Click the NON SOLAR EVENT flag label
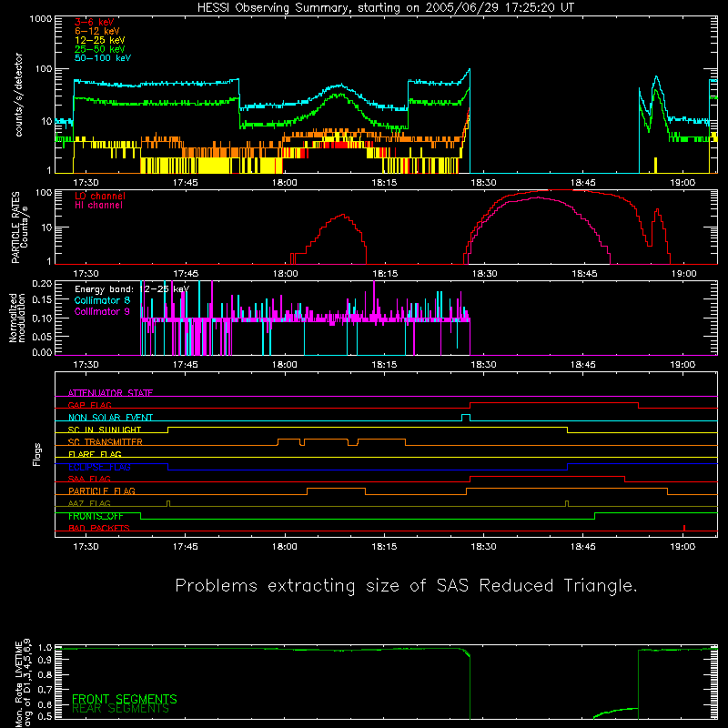 point(110,418)
